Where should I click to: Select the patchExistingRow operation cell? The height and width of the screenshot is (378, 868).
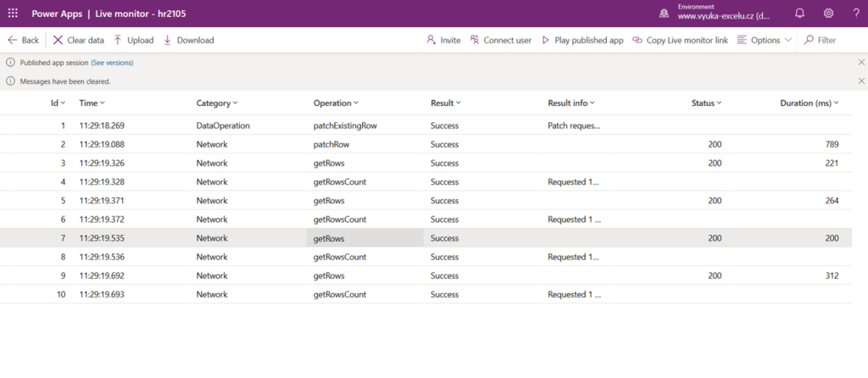(x=346, y=125)
